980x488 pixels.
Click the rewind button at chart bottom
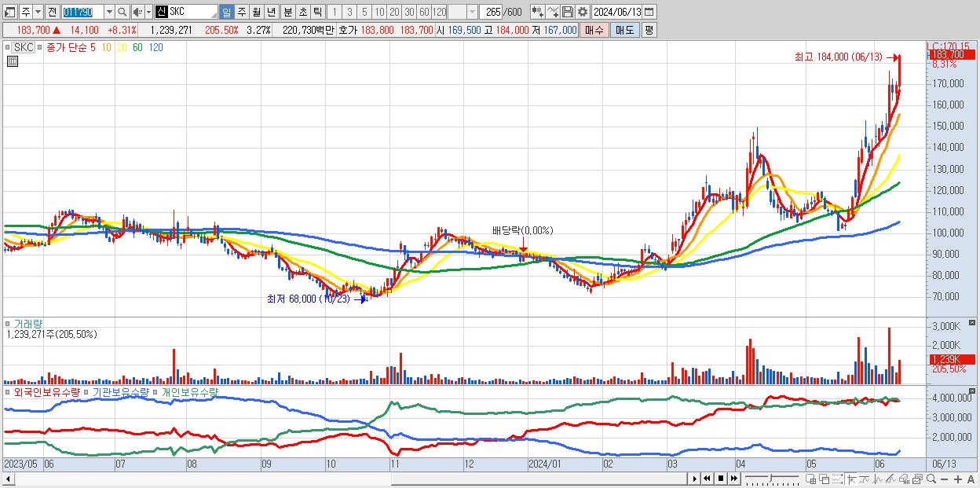pyautogui.click(x=707, y=479)
